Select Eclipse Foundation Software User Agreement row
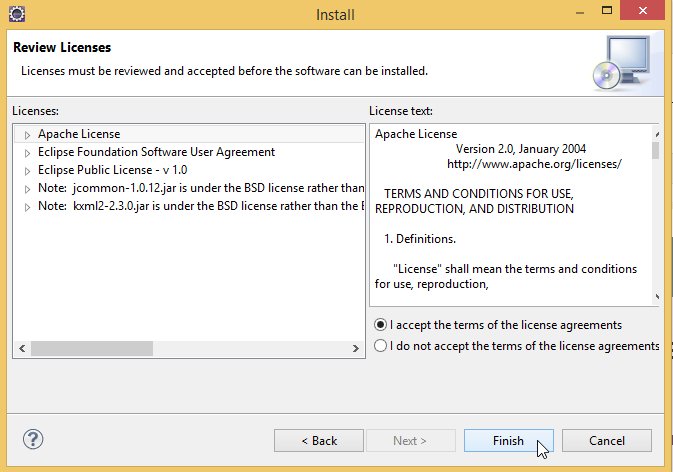The width and height of the screenshot is (673, 472). [x=189, y=152]
